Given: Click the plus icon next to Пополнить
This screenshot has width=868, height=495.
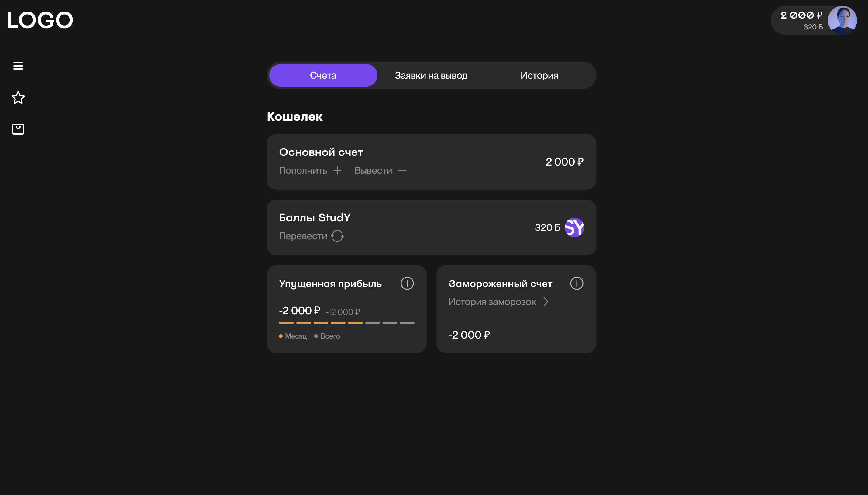Looking at the screenshot, I should tap(337, 170).
